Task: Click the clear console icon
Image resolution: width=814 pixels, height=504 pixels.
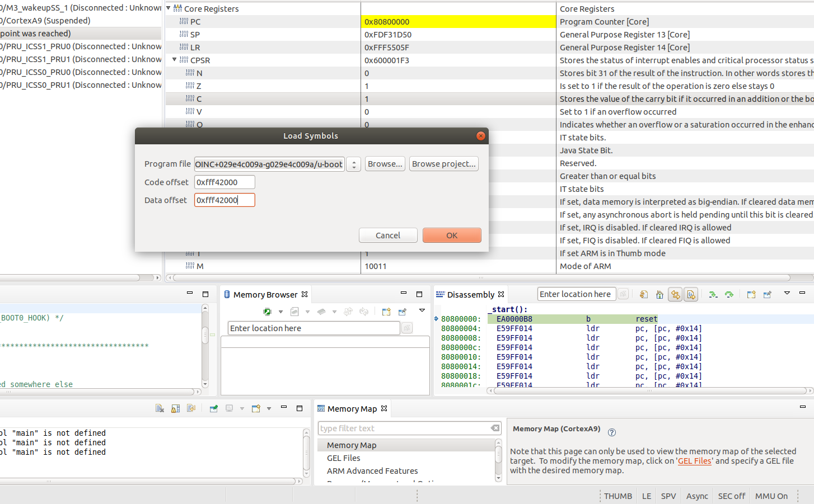Action: 160,408
